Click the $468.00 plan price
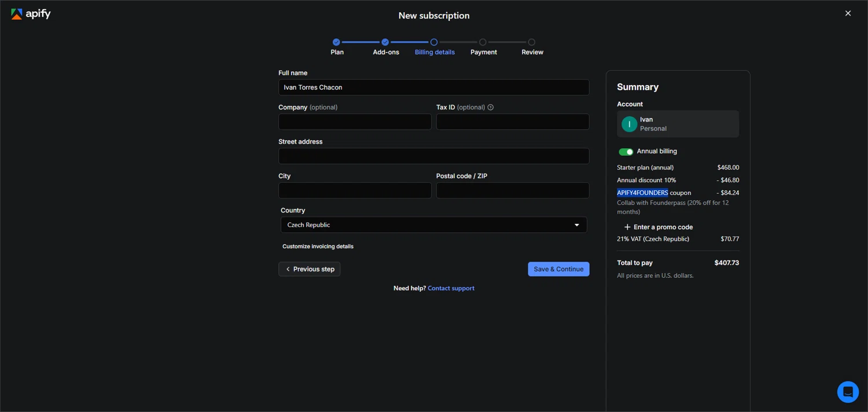Image resolution: width=868 pixels, height=412 pixels. (x=728, y=167)
